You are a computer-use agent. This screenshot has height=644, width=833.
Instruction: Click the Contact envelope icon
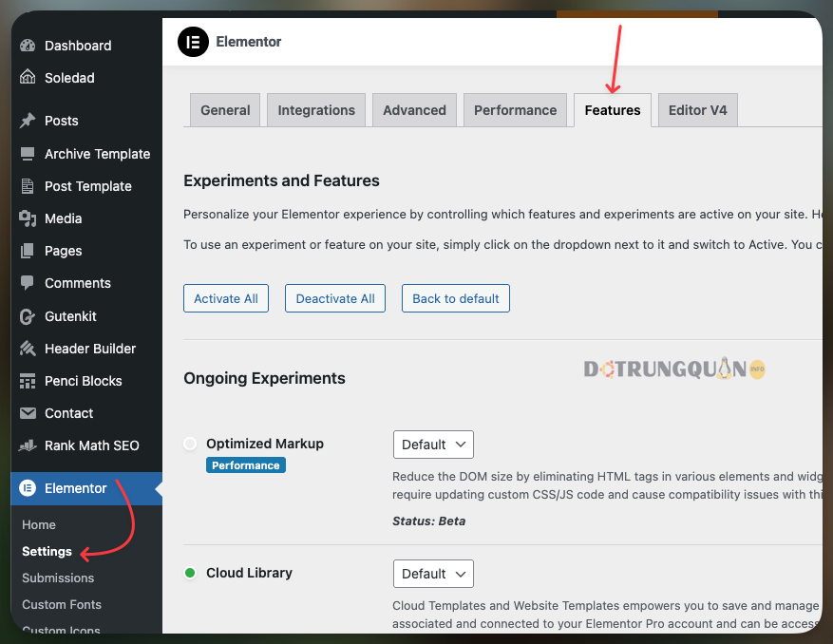point(28,413)
